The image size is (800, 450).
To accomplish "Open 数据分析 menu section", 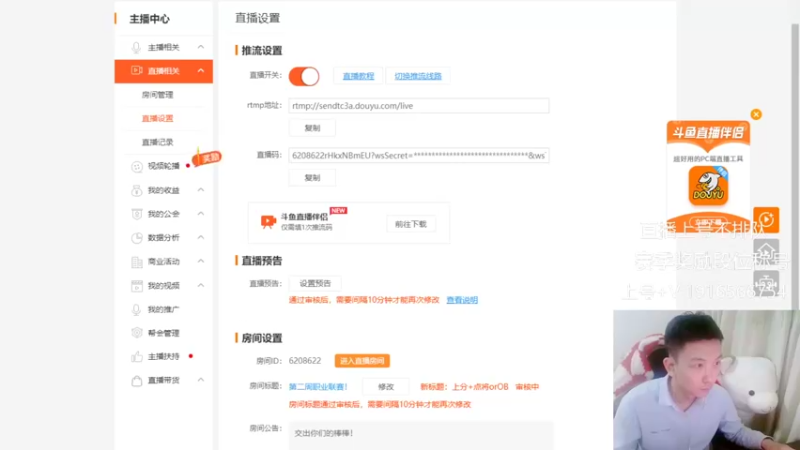I will click(x=164, y=238).
